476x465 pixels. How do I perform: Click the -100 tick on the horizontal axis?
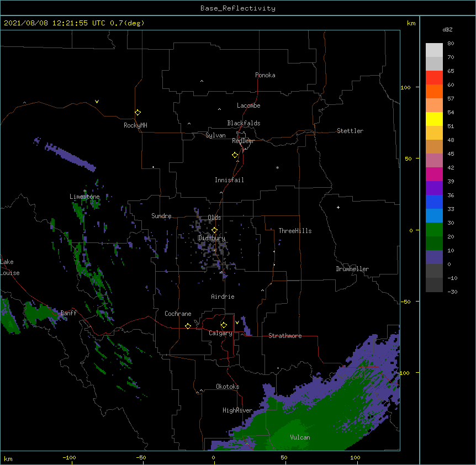[x=69, y=457]
